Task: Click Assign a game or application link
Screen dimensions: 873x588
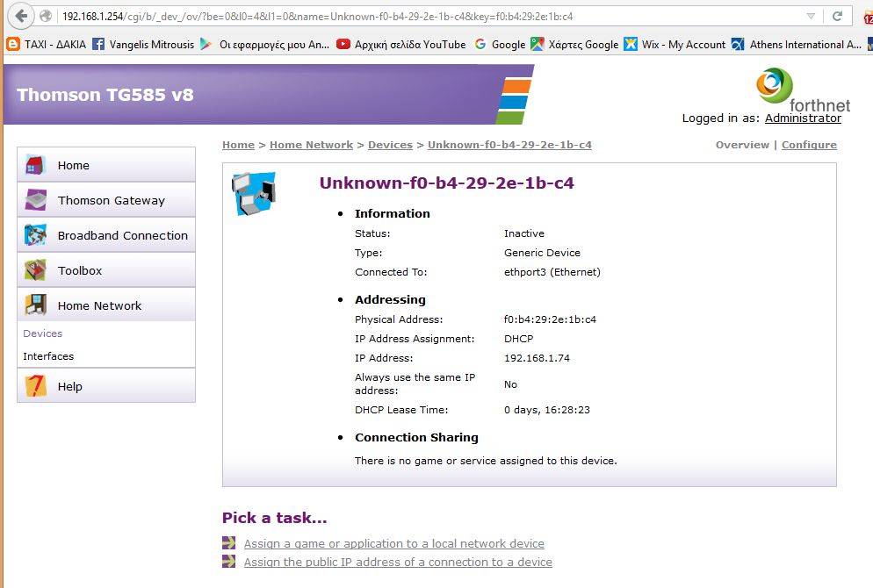Action: click(394, 543)
